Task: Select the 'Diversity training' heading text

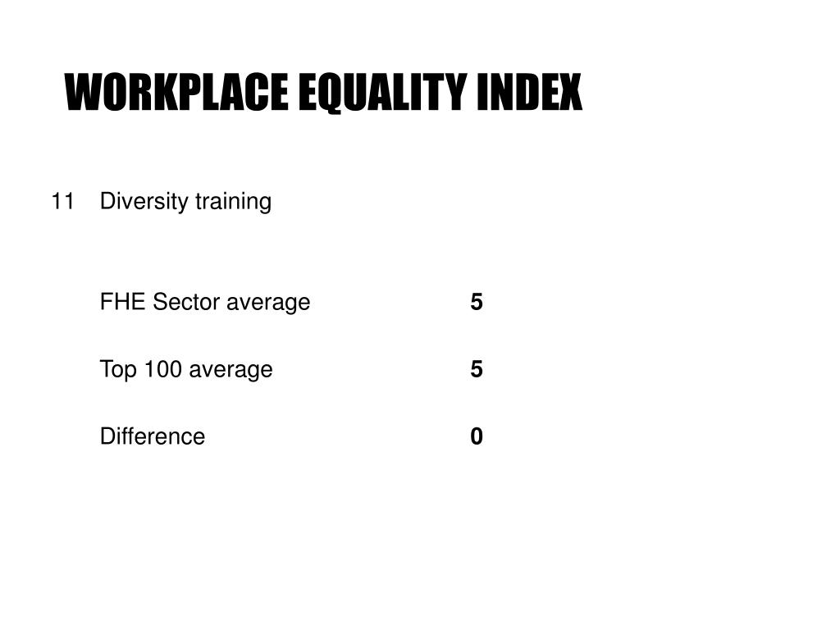Action: click(x=185, y=202)
